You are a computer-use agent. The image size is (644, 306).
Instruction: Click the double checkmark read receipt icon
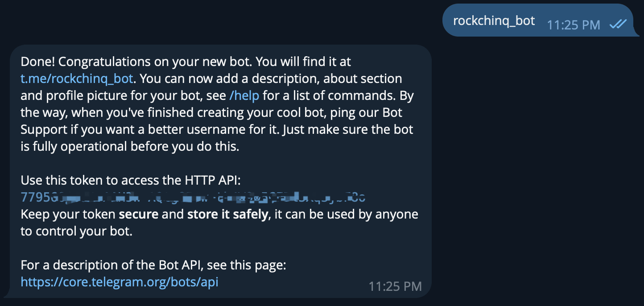(x=618, y=25)
